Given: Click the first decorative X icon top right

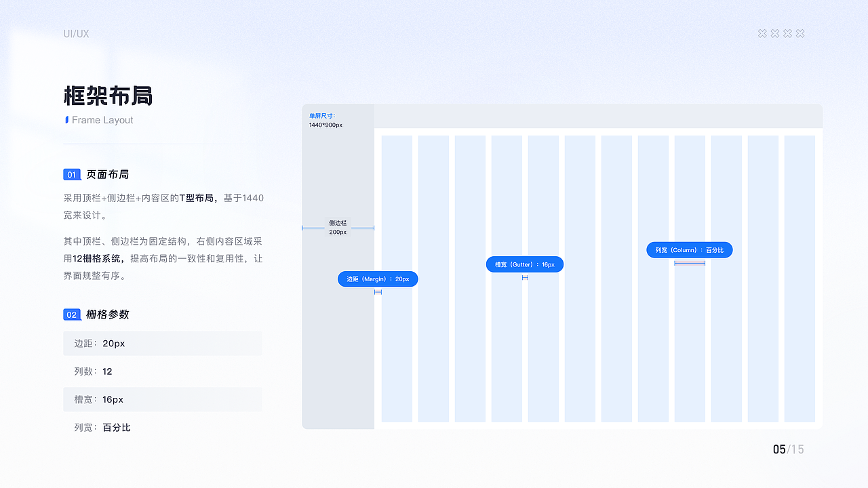Looking at the screenshot, I should click(762, 33).
